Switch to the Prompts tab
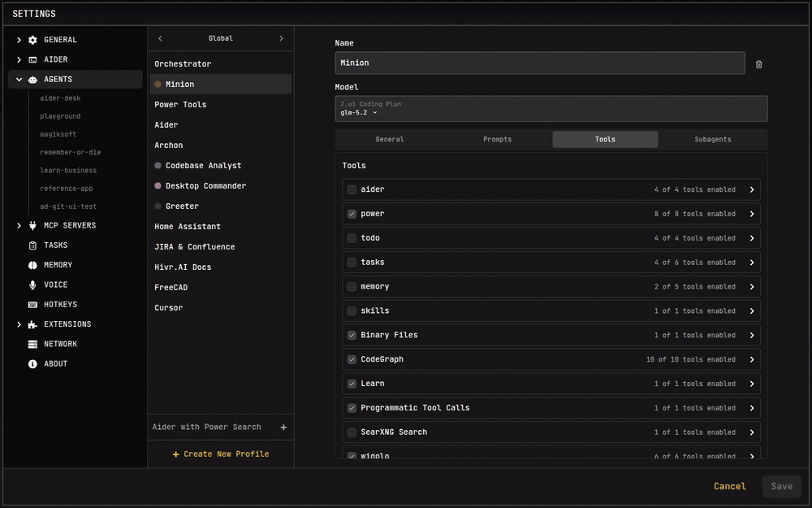Screen dimensions: 812x508 tap(497, 140)
